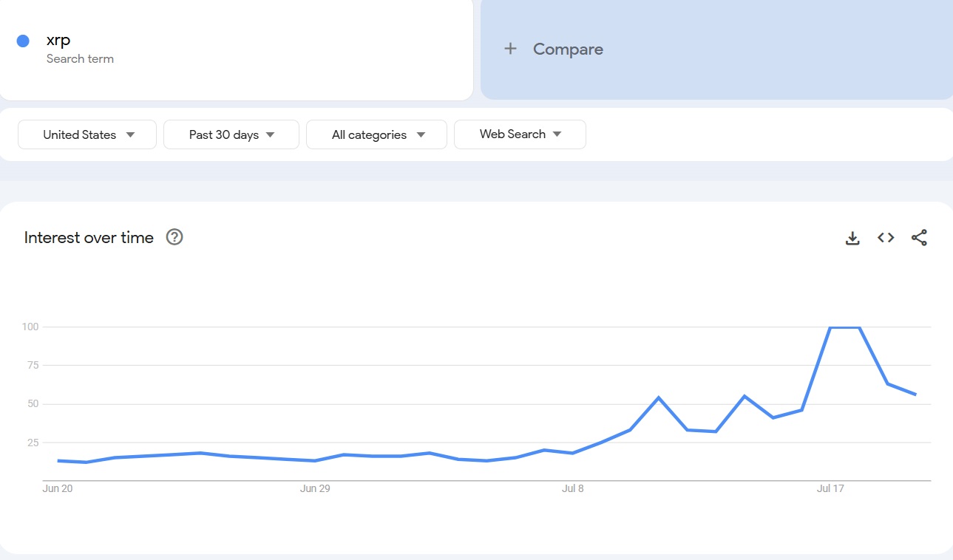The height and width of the screenshot is (560, 953).
Task: Open the Web Search type dropdown
Action: tap(520, 134)
